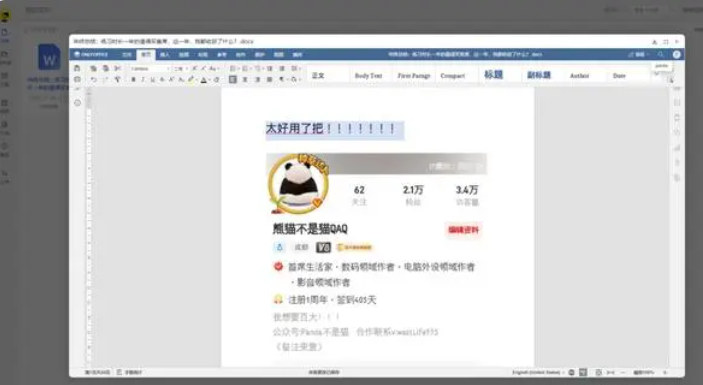The height and width of the screenshot is (385, 703).
Task: Toggle underline formatting
Action: click(153, 79)
